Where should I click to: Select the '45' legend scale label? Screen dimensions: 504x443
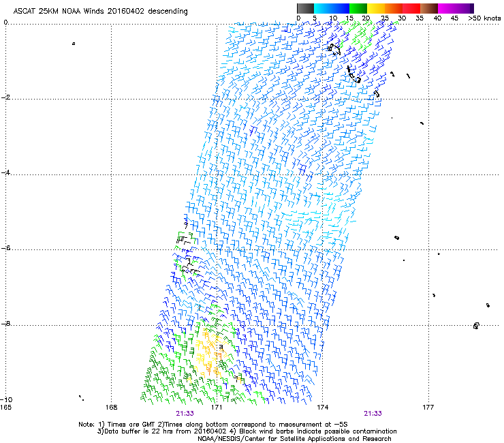pos(454,18)
